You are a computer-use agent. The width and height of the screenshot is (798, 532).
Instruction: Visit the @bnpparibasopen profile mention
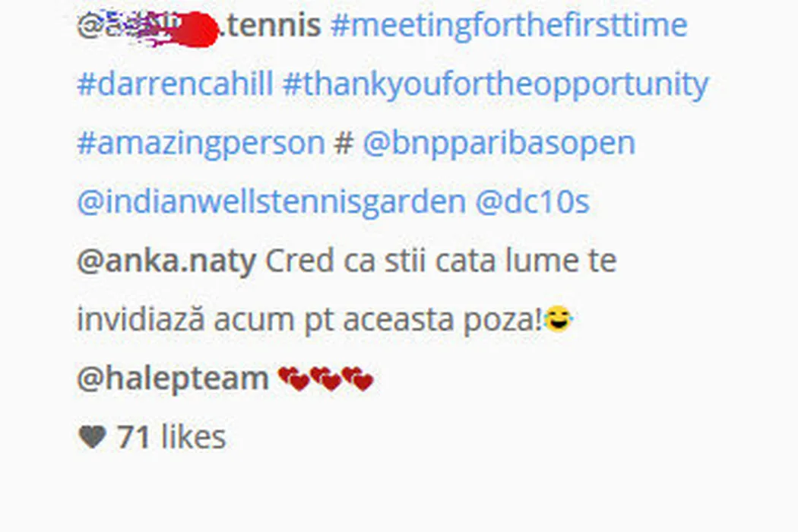499,144
